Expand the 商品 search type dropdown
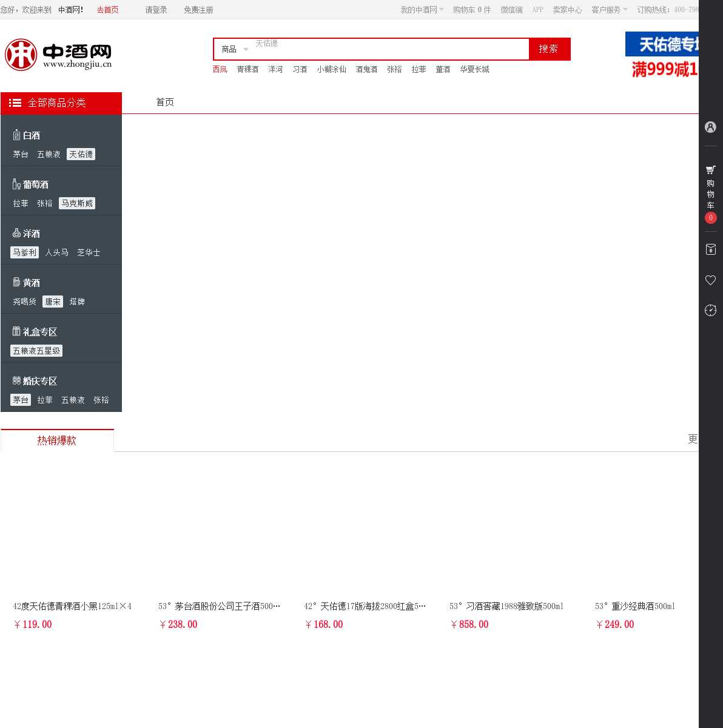The width and height of the screenshot is (723, 728). coord(235,49)
